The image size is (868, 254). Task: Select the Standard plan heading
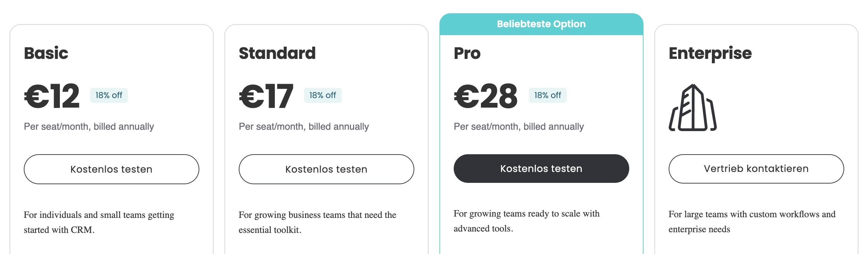pos(277,53)
